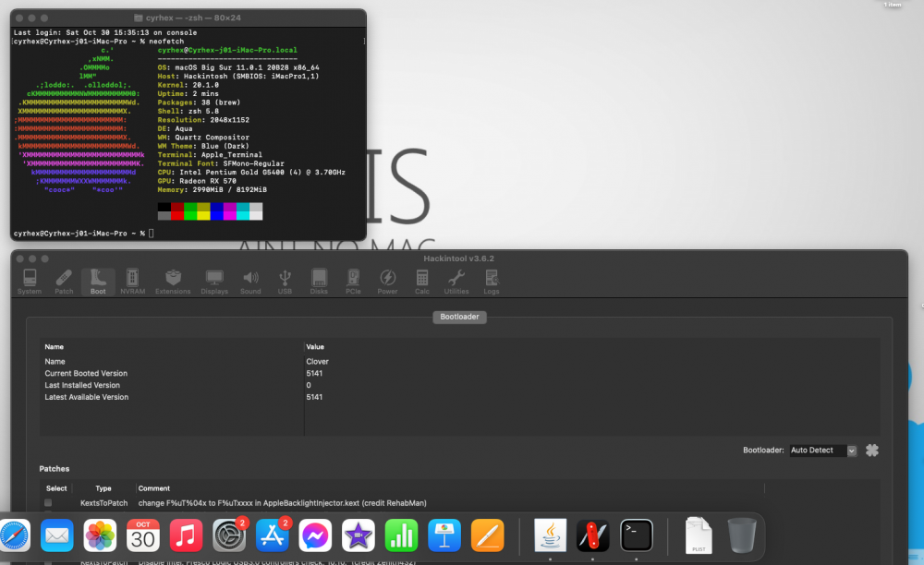Open the Extensions section in Hackintool
Image resolution: width=924 pixels, height=565 pixels.
(x=173, y=282)
